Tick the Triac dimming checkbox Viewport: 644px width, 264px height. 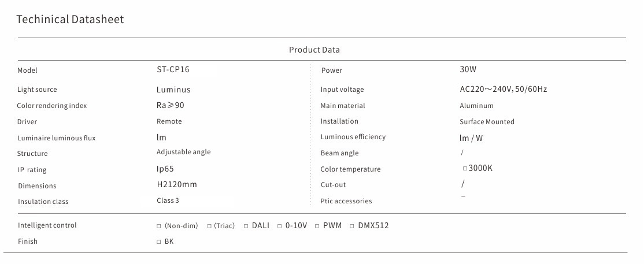(209, 226)
